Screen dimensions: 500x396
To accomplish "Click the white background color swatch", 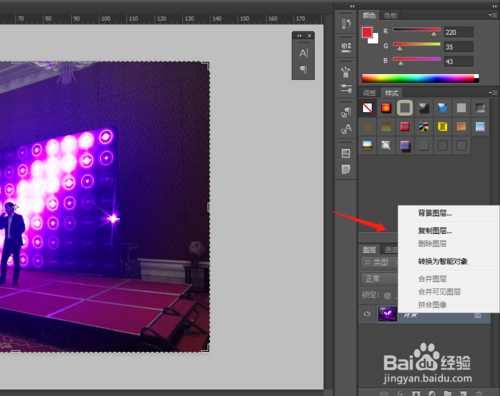I will [374, 39].
